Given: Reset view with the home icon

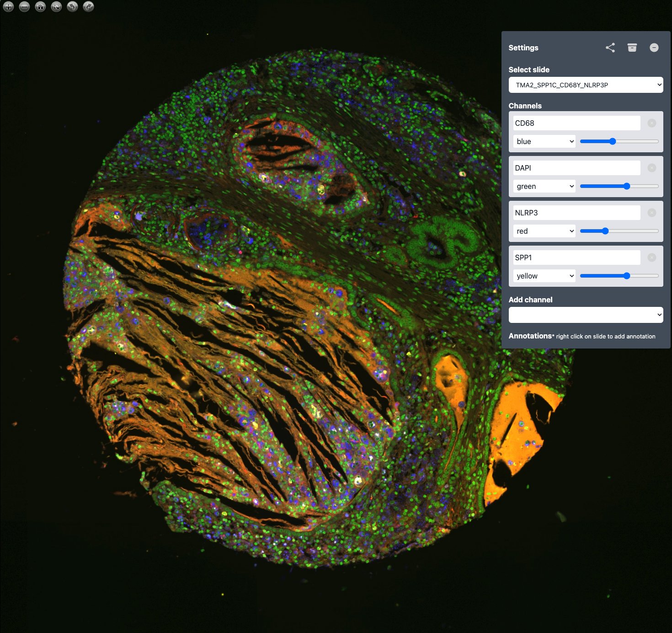Looking at the screenshot, I should [40, 7].
